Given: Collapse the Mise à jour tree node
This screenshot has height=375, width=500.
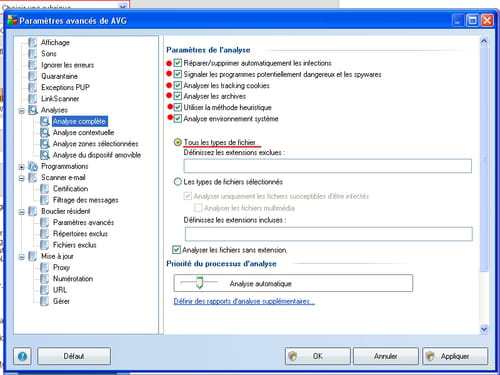Looking at the screenshot, I should 22,257.
